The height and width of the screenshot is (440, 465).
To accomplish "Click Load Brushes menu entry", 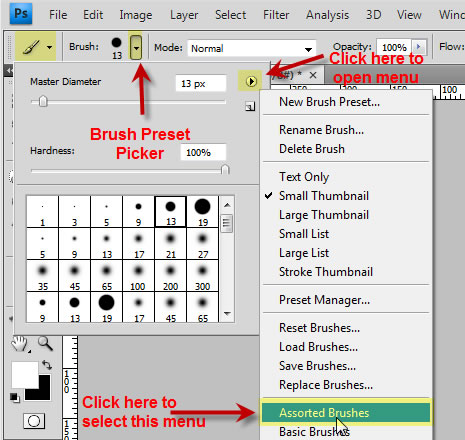I will point(318,347).
